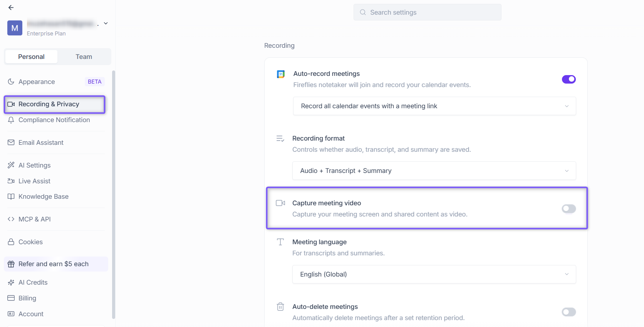Image resolution: width=644 pixels, height=327 pixels.
Task: Open the calendar events recording dropdown
Action: click(x=434, y=106)
